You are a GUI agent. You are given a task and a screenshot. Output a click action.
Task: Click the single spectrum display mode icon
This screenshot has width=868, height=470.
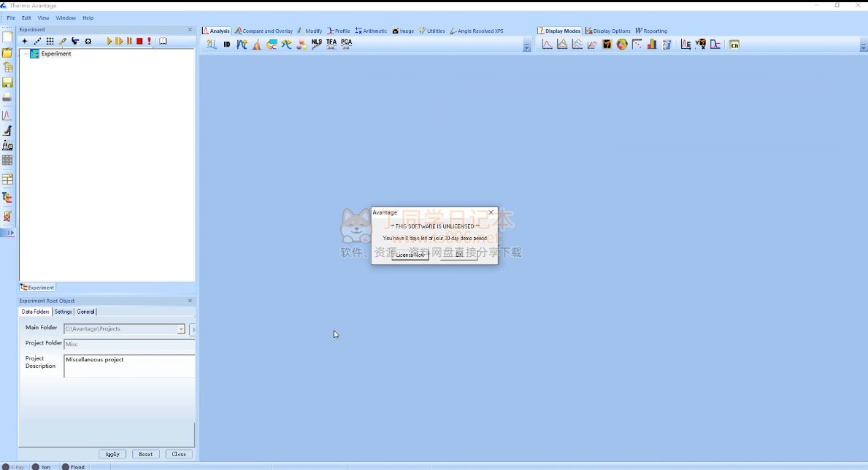click(547, 45)
